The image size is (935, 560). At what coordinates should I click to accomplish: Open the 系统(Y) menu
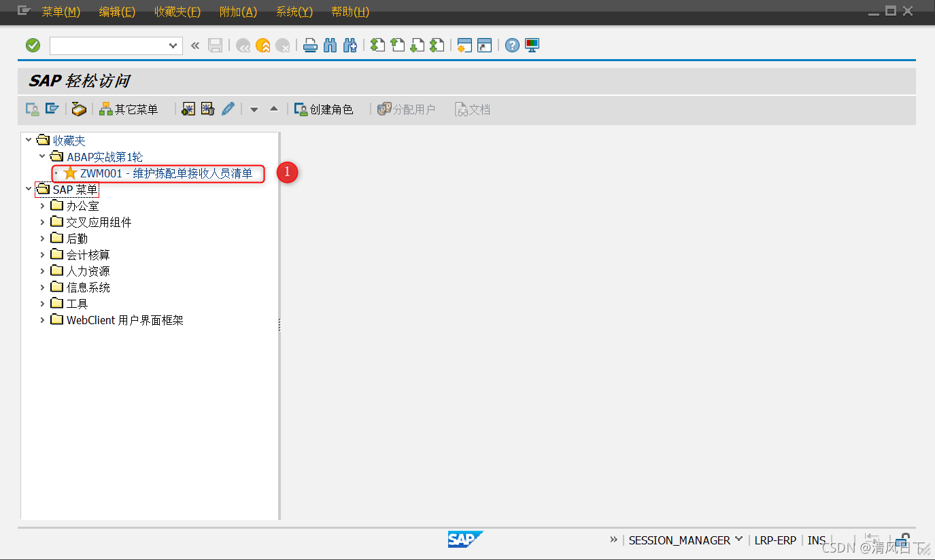[294, 12]
